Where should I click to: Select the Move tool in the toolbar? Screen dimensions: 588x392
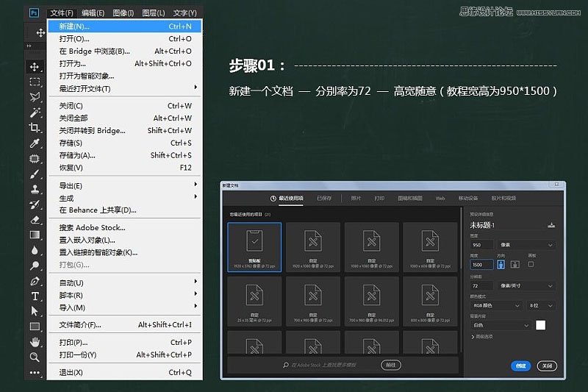35,66
